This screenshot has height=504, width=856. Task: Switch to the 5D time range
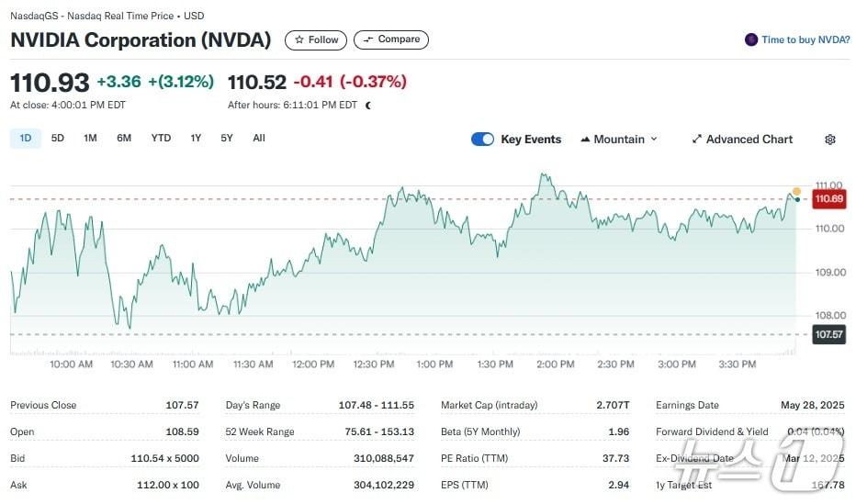58,139
